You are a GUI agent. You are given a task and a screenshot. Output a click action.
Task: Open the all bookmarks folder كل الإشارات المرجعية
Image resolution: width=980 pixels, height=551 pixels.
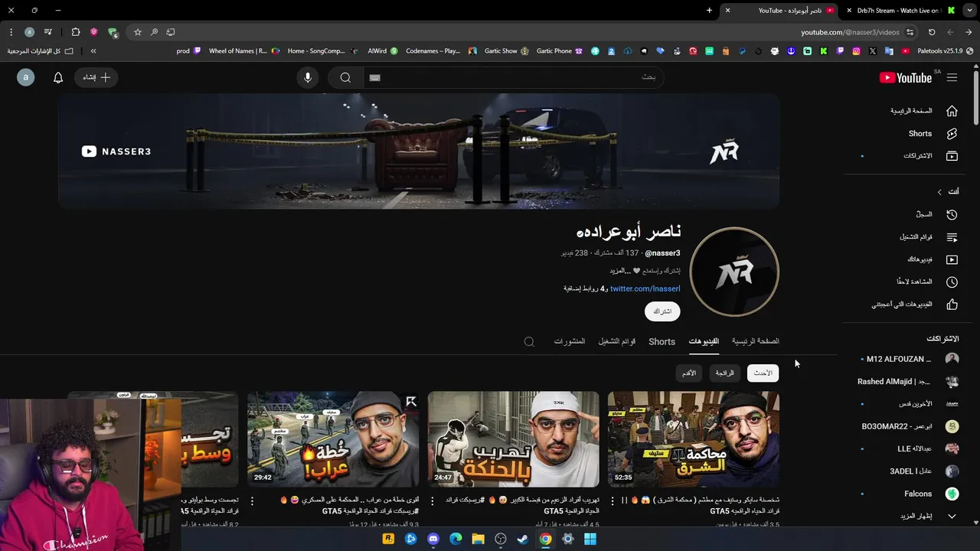[x=41, y=51]
